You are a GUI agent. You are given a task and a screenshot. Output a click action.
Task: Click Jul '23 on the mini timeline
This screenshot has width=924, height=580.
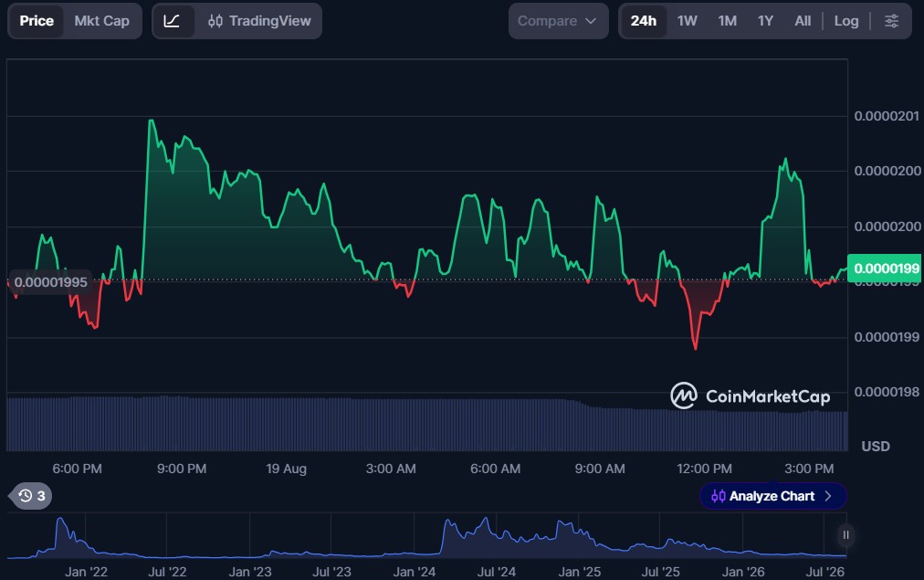(331, 572)
